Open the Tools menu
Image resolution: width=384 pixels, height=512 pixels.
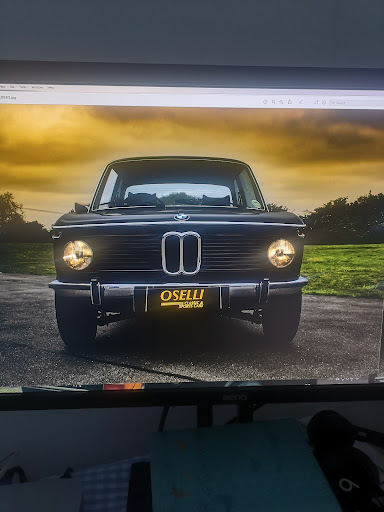point(23,87)
